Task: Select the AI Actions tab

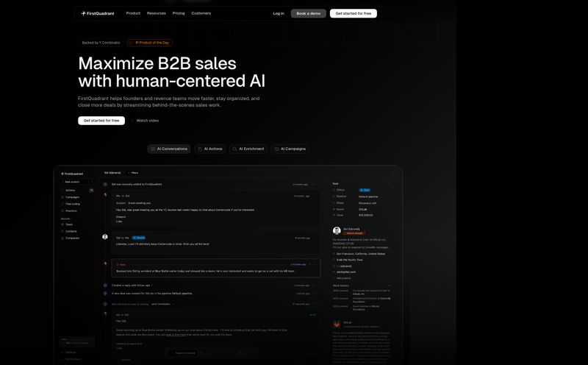Action: 210,149
